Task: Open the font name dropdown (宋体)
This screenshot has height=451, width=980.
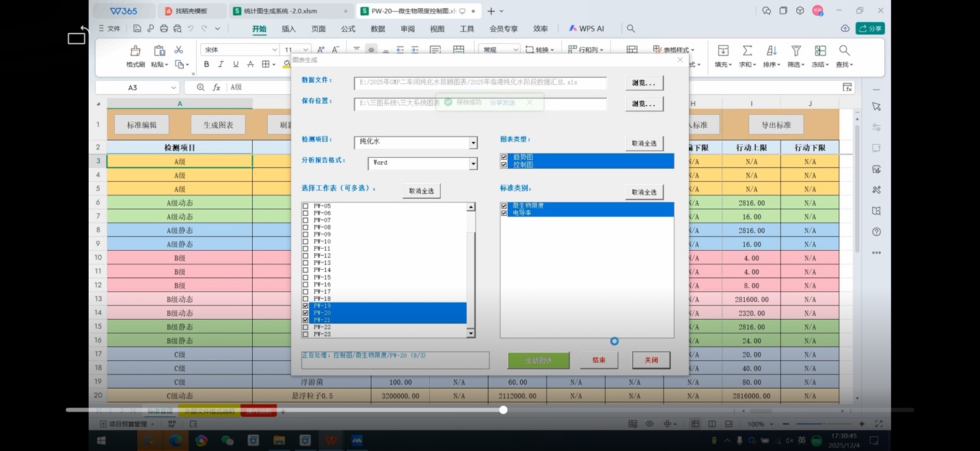Action: click(x=274, y=50)
